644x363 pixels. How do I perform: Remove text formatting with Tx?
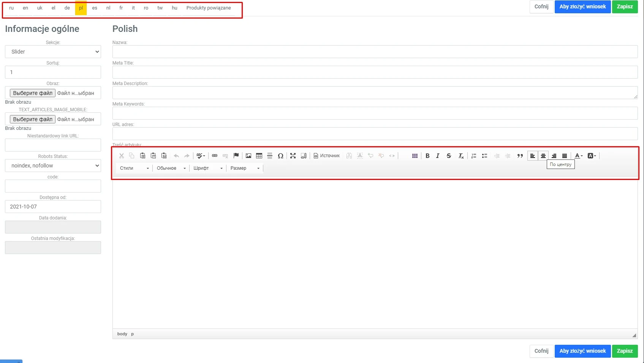(x=460, y=156)
